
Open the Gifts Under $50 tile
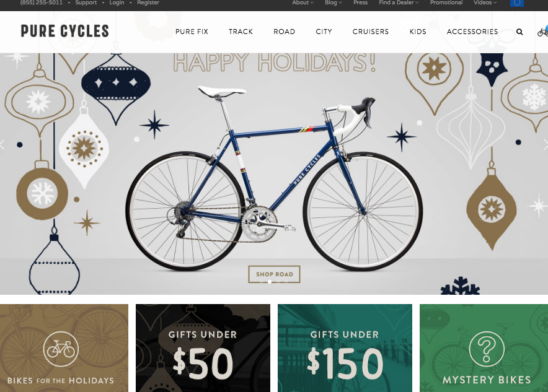point(203,348)
